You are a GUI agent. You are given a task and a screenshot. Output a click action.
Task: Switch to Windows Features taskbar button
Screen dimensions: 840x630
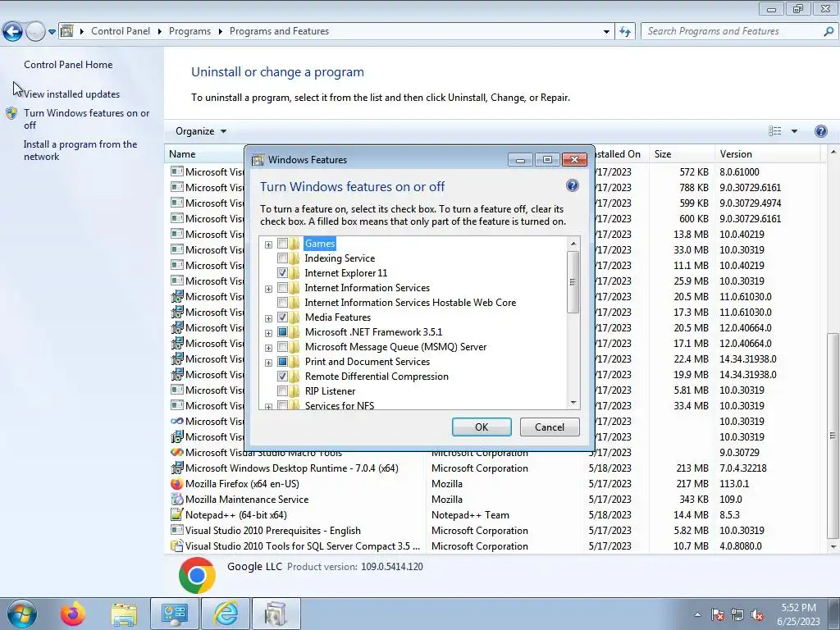(276, 614)
